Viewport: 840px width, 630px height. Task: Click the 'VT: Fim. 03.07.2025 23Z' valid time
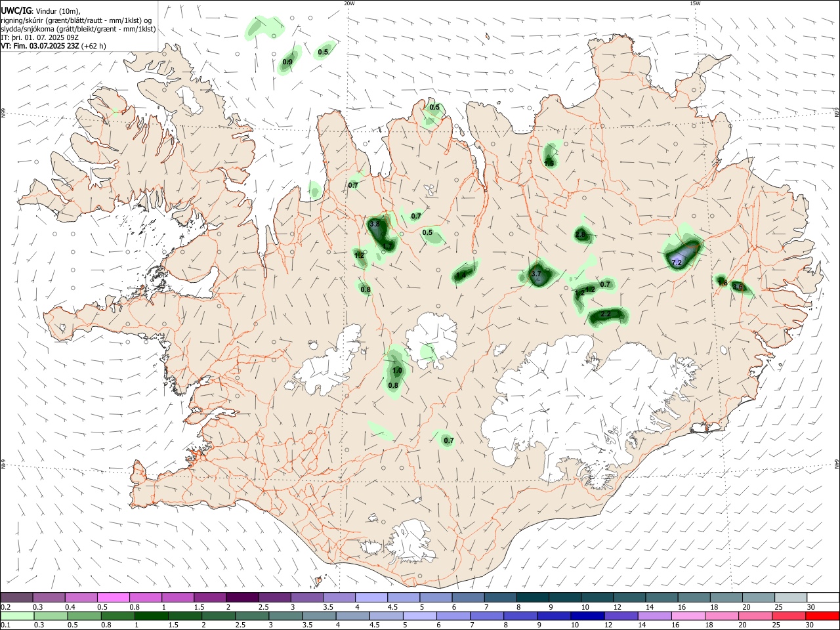point(41,46)
